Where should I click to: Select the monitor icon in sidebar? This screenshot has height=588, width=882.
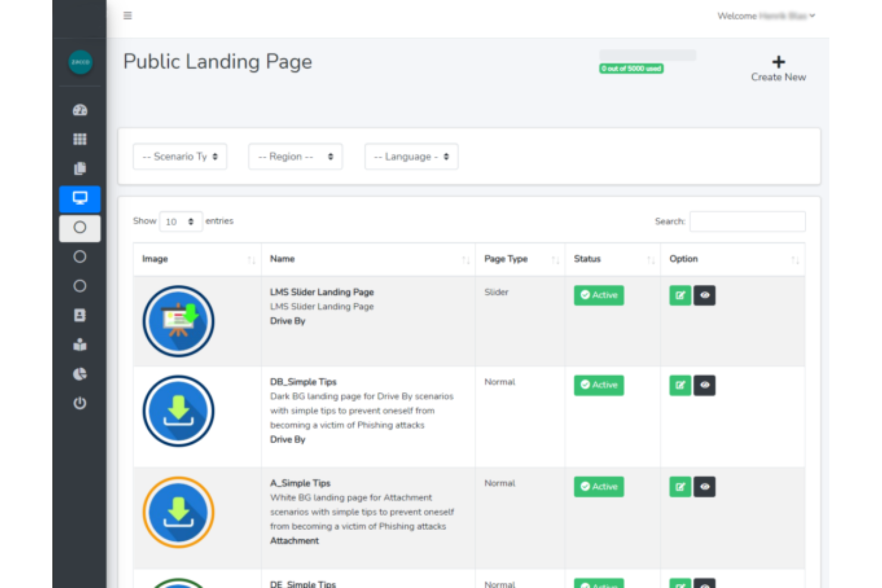tap(80, 198)
